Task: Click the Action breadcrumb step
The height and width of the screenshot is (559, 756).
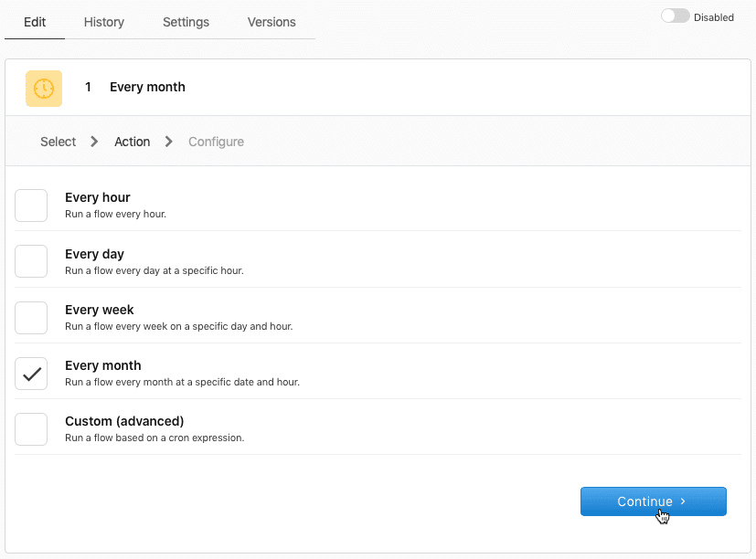Action: pos(132,142)
